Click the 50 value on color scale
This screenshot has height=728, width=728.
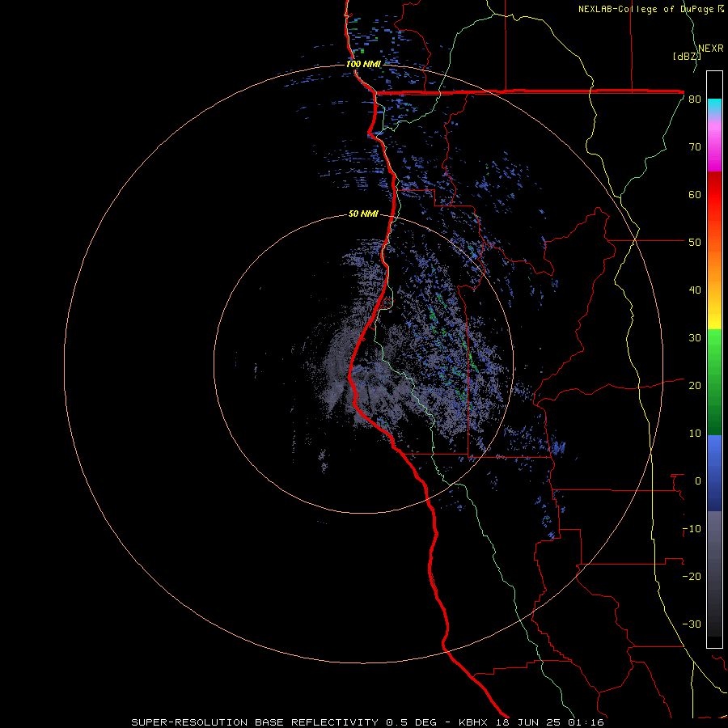pos(695,243)
